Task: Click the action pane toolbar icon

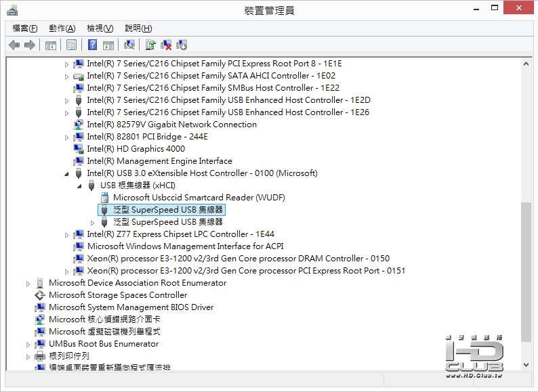Action: tap(108, 45)
